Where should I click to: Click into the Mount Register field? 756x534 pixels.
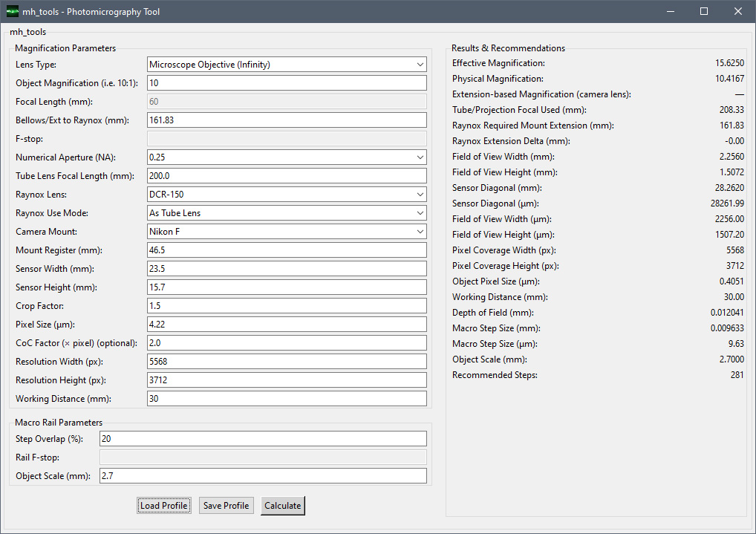pos(287,250)
